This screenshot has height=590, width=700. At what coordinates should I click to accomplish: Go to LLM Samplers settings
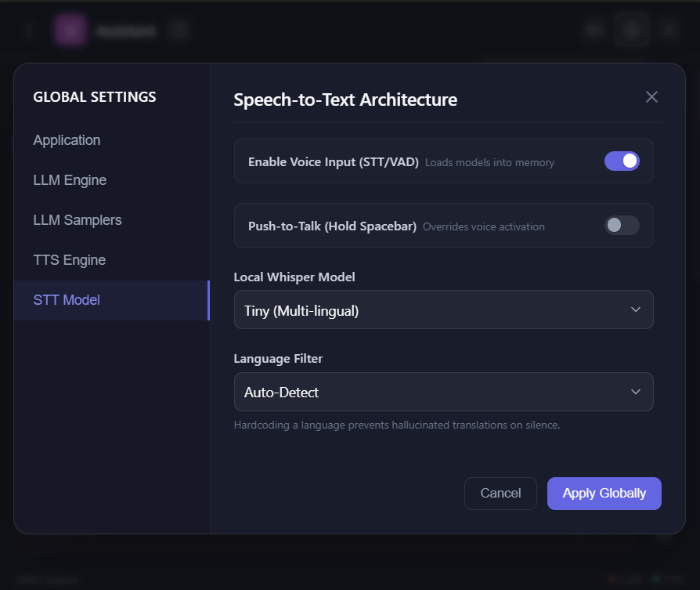78,220
